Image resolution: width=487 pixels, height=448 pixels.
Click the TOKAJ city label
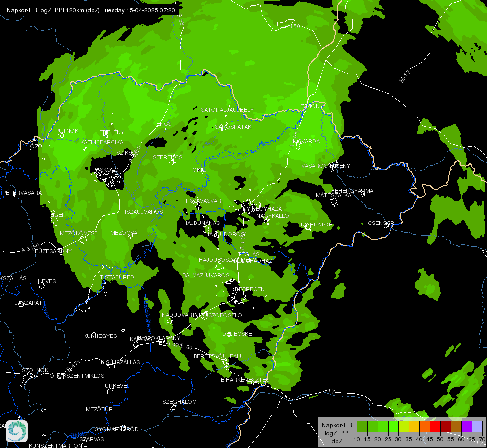198,170
